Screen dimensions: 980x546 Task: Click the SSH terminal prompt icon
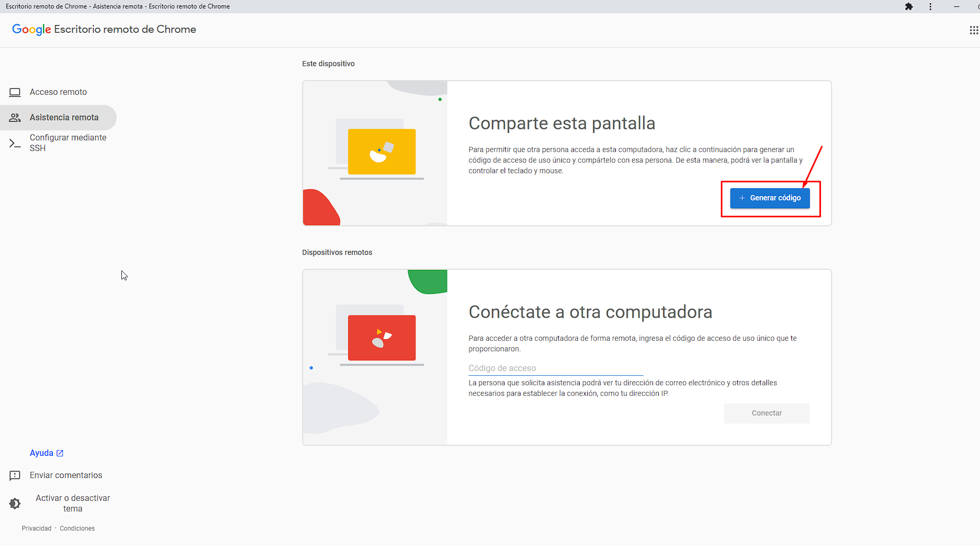pyautogui.click(x=15, y=143)
